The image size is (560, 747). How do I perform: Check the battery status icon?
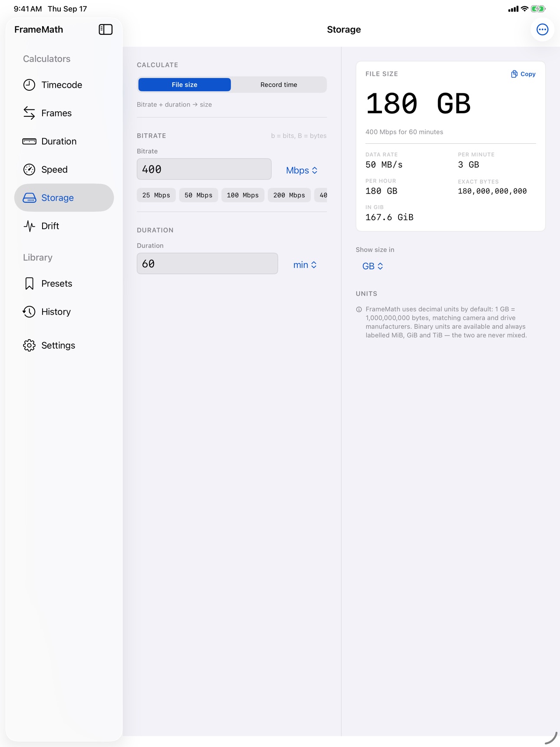click(x=538, y=9)
